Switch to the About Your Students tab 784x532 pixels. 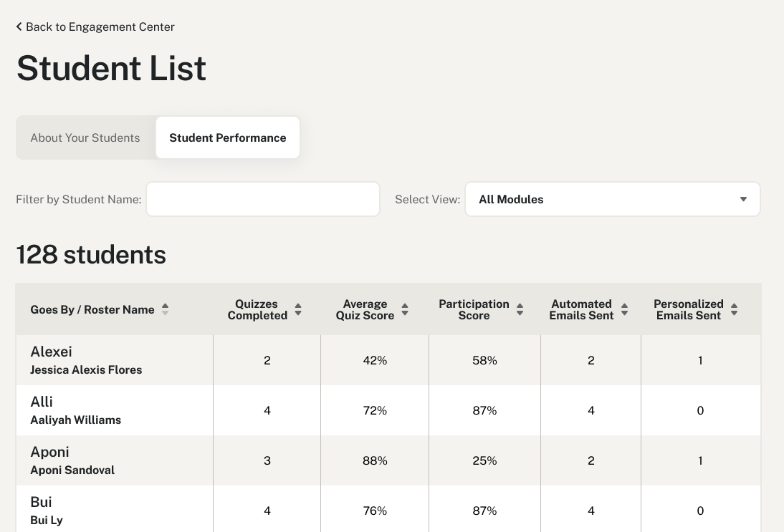click(x=85, y=137)
